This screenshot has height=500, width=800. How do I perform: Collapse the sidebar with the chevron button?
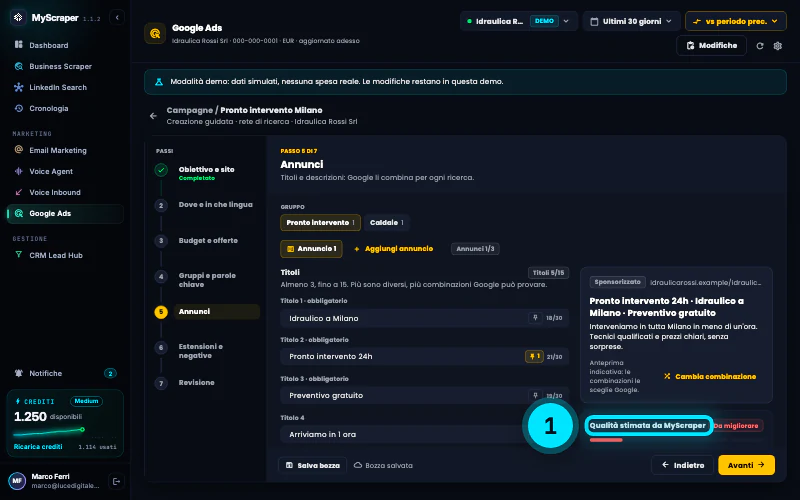[x=117, y=17]
